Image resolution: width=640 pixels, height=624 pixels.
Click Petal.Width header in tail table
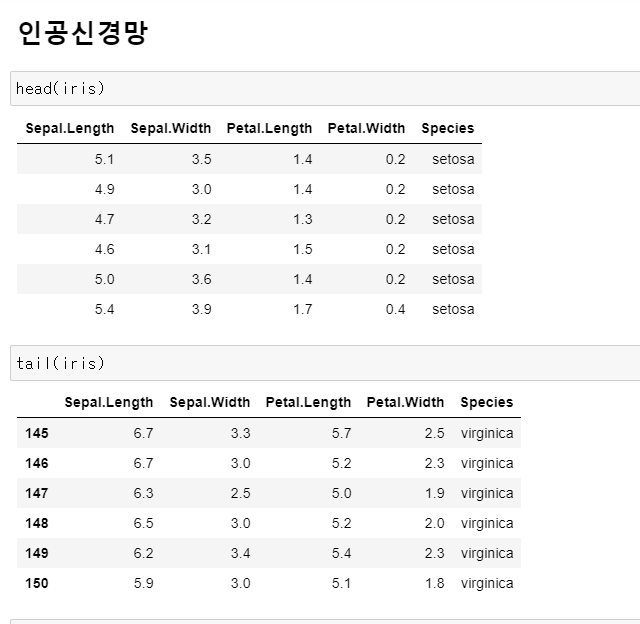405,402
